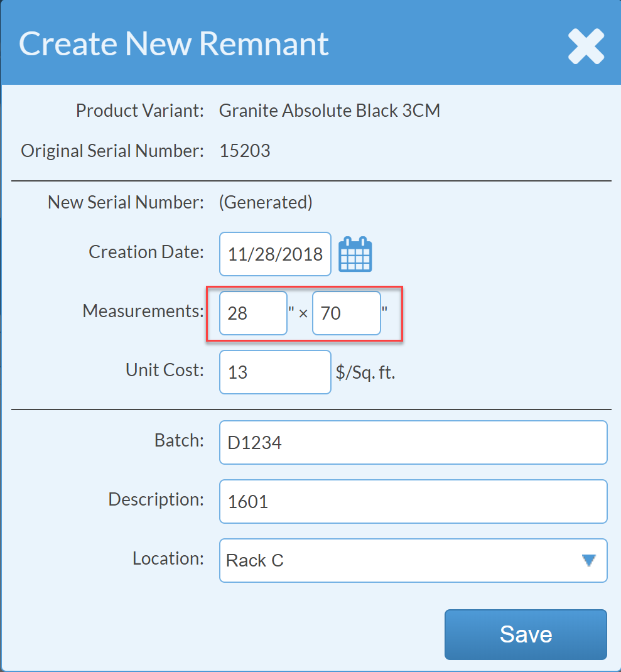
Task: Expand the Location dropdown arrow
Action: 588,560
